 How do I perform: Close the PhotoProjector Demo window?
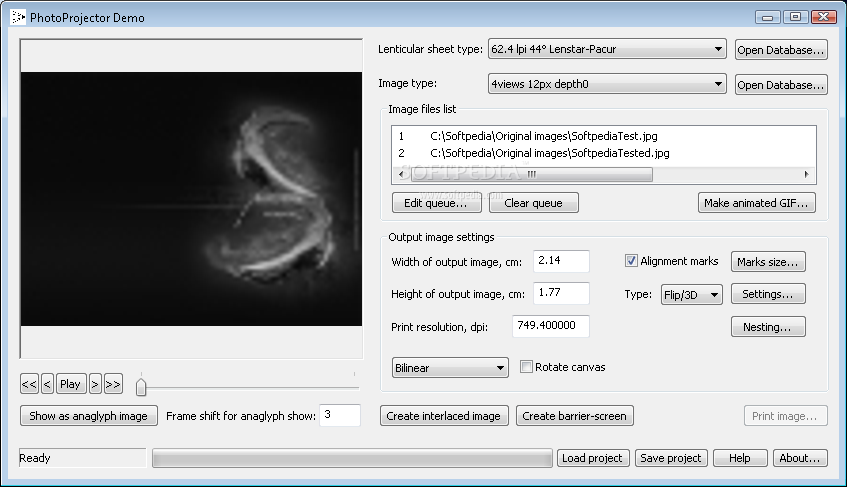click(824, 17)
